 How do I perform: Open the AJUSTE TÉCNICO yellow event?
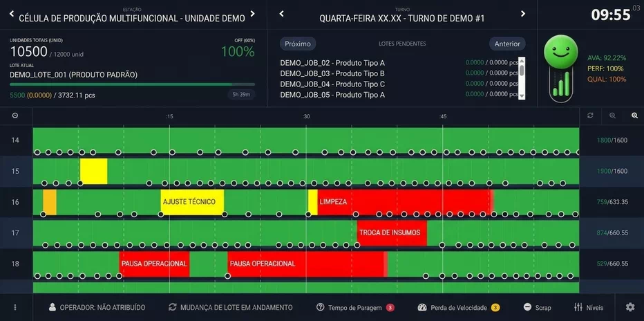click(192, 202)
